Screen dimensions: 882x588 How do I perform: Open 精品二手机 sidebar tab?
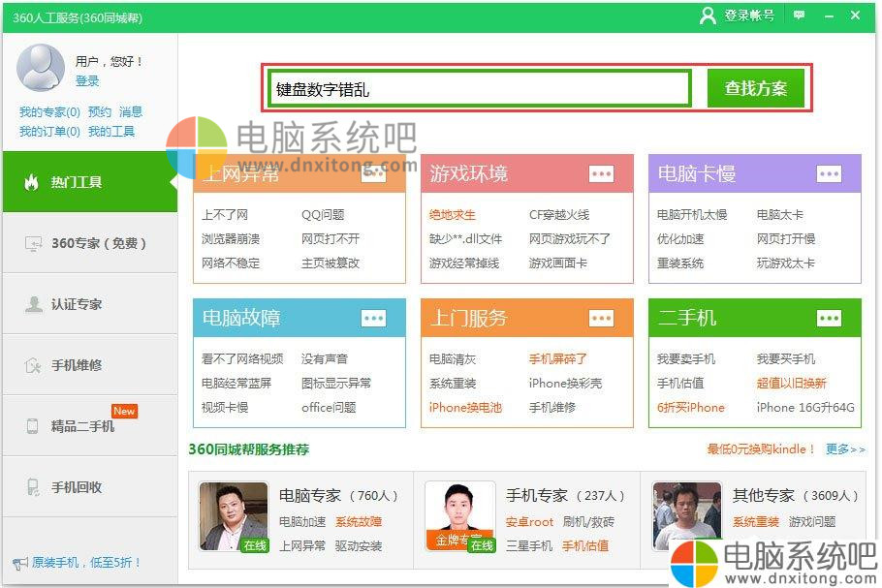[x=90, y=426]
